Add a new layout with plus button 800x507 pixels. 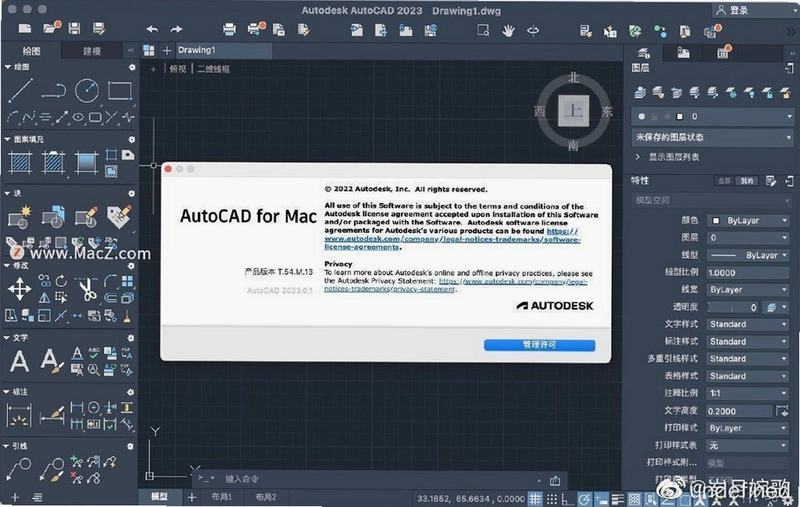click(x=192, y=497)
